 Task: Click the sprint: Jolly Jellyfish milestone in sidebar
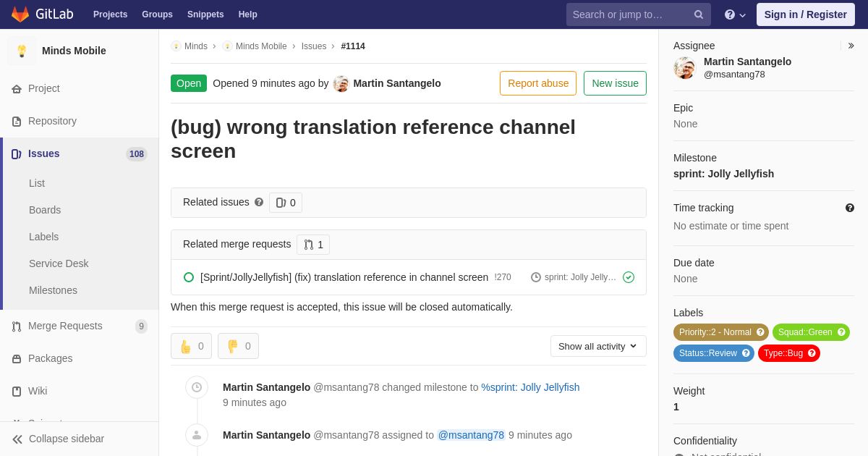723,174
